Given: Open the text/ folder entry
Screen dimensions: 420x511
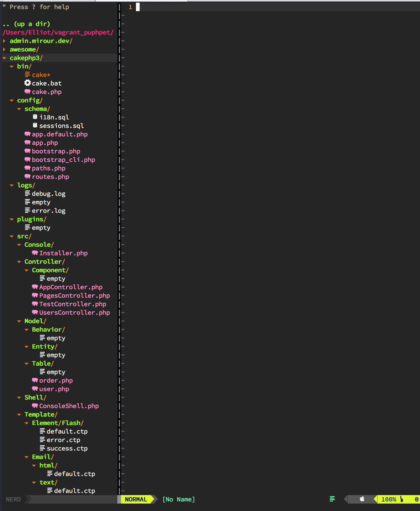Looking at the screenshot, I should click(x=48, y=482).
